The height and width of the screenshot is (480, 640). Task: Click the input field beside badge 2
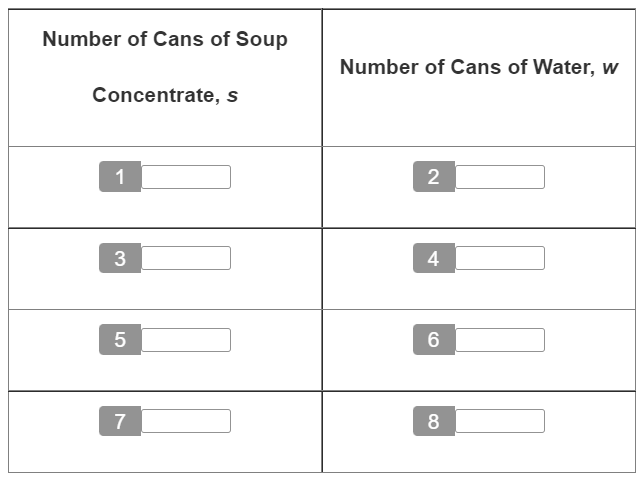500,177
